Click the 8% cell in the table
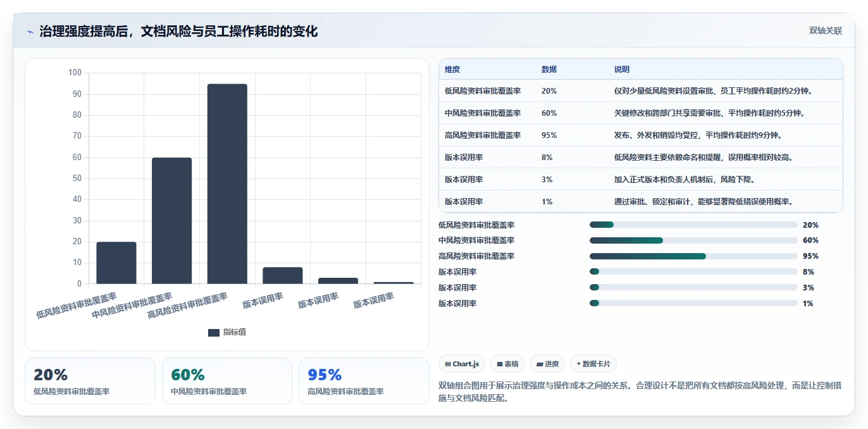Screen dimensions: 868x429 (x=547, y=158)
